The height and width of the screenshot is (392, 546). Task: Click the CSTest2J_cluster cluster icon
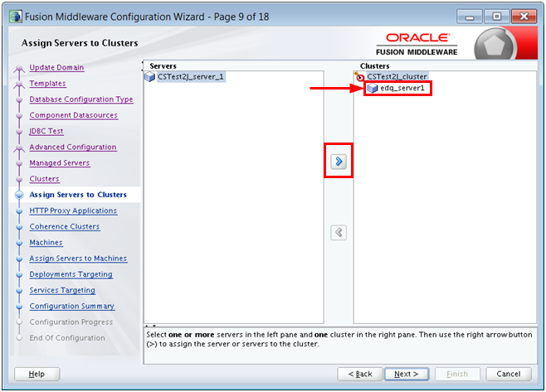point(359,76)
